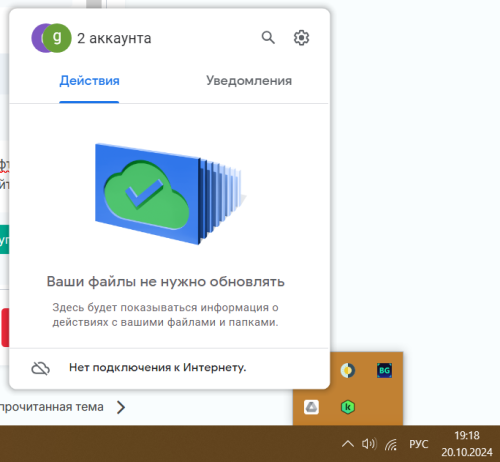Open the volume speaker control

pos(369,444)
